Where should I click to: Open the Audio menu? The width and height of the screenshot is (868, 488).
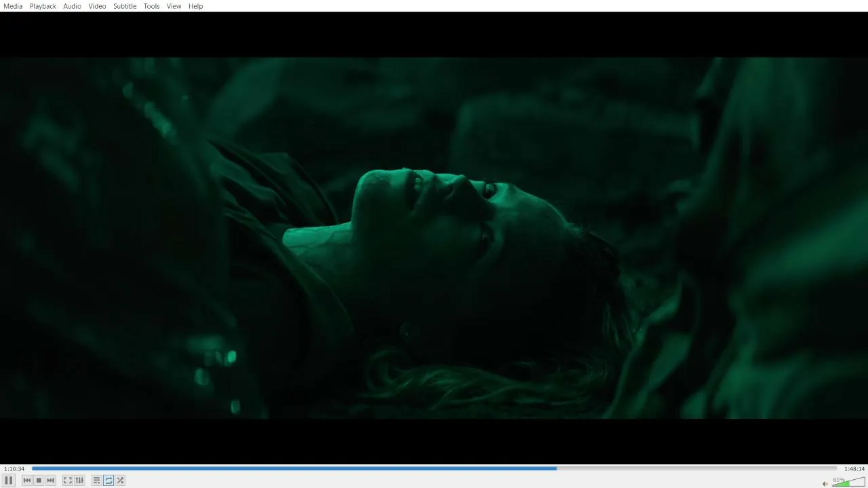coord(72,6)
